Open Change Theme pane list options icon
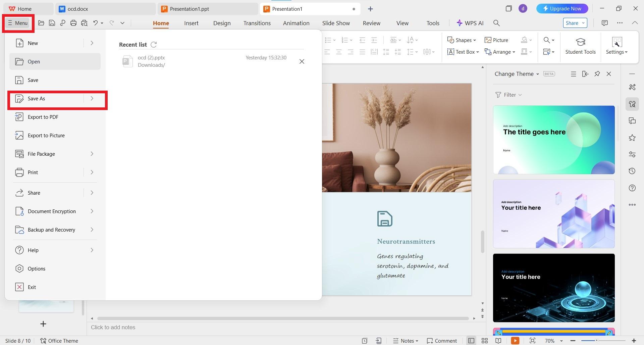 click(573, 74)
